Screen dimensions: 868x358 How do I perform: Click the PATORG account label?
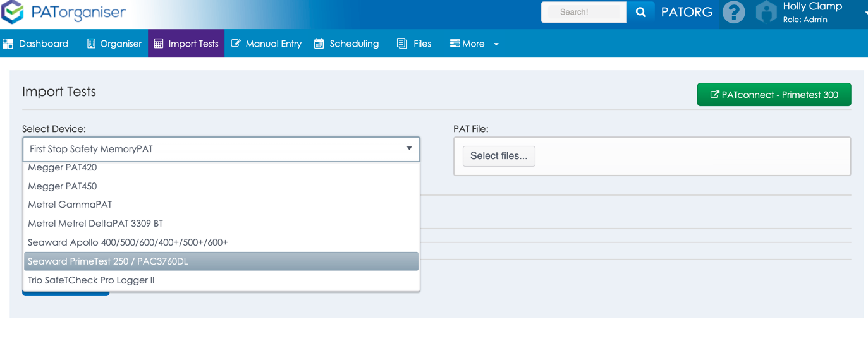687,12
